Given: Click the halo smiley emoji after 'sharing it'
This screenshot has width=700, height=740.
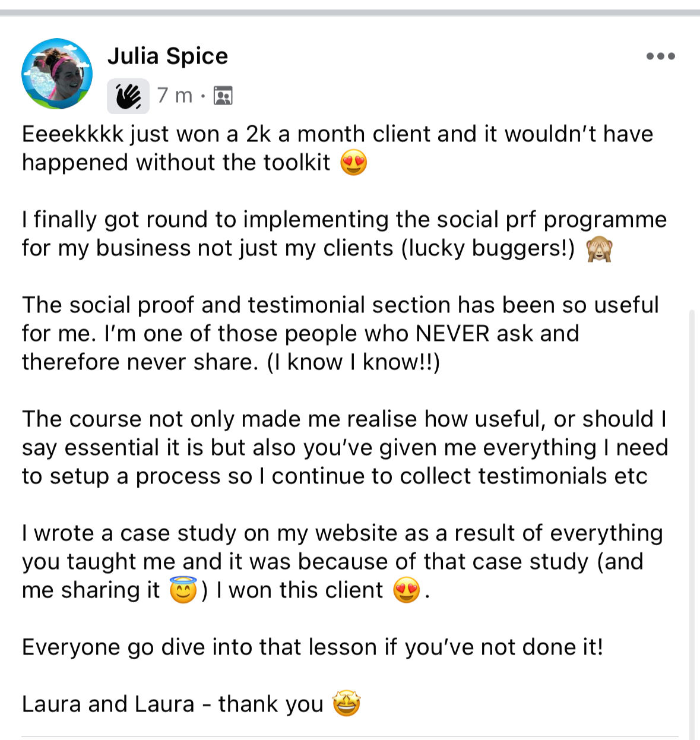Looking at the screenshot, I should point(183,590).
